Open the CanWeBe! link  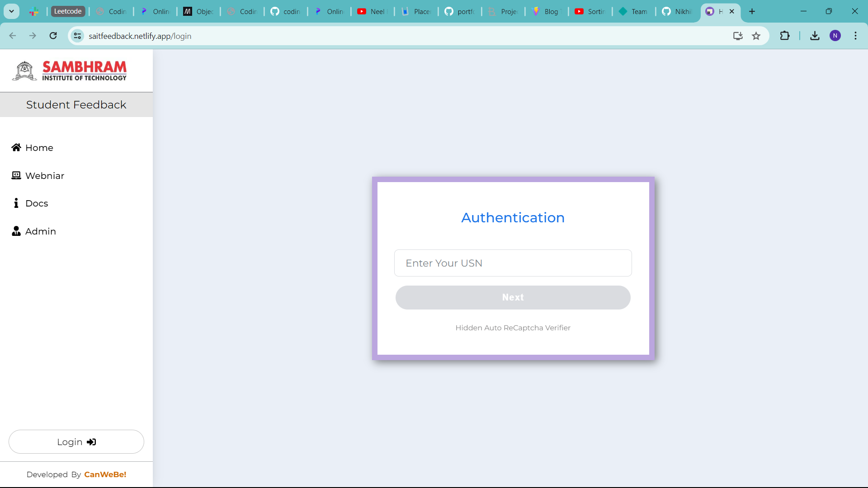(x=105, y=474)
